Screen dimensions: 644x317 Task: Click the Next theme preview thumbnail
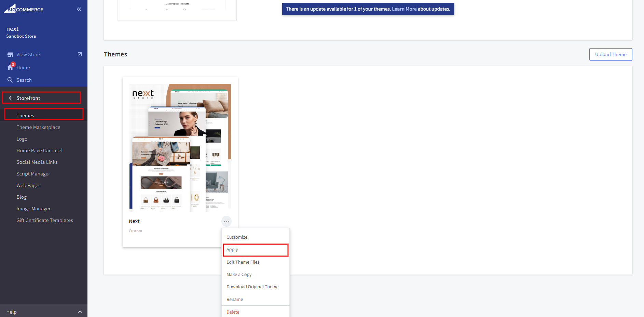(180, 148)
